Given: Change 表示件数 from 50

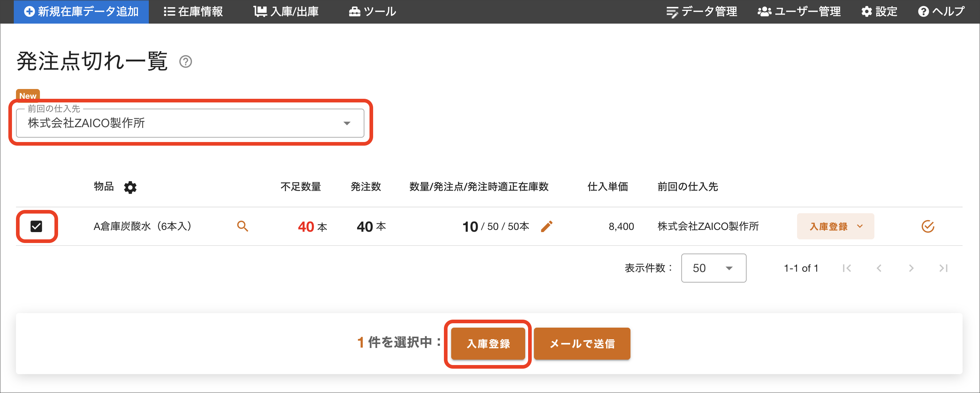Looking at the screenshot, I should (713, 268).
